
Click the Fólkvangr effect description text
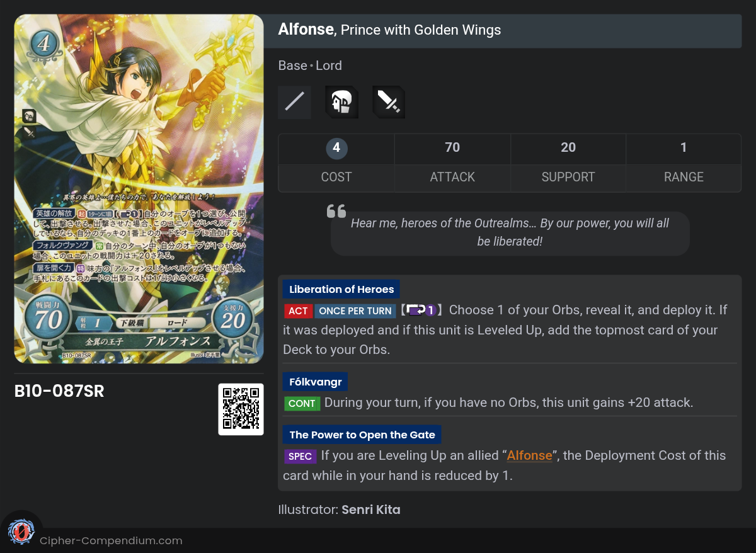pos(508,403)
